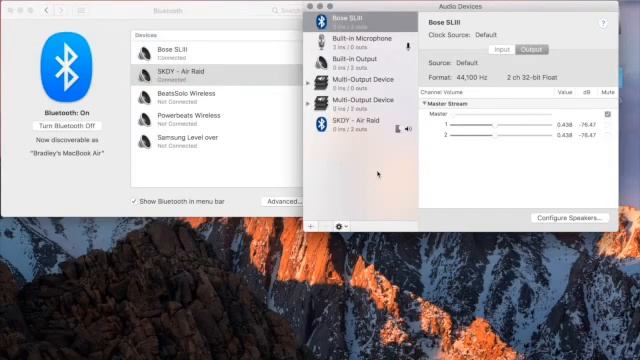The width and height of the screenshot is (640, 360).
Task: Click the BeatsSolo Wireless speaker icon
Action: pos(144,97)
